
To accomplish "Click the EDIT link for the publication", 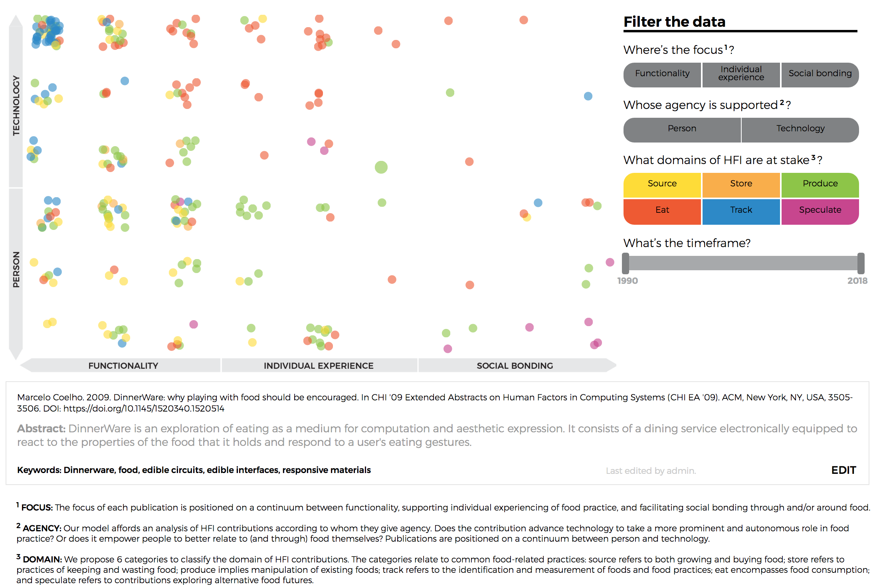I will click(843, 470).
